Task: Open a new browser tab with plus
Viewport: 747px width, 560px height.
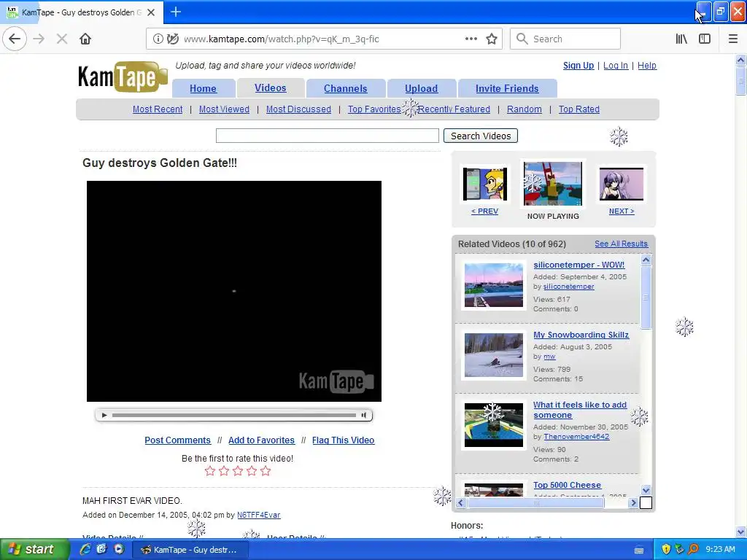Action: tap(175, 12)
